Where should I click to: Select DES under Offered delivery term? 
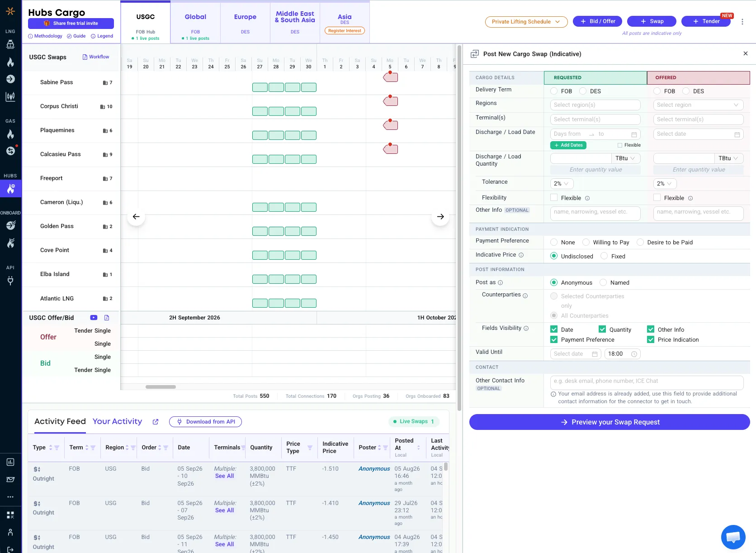(x=686, y=91)
